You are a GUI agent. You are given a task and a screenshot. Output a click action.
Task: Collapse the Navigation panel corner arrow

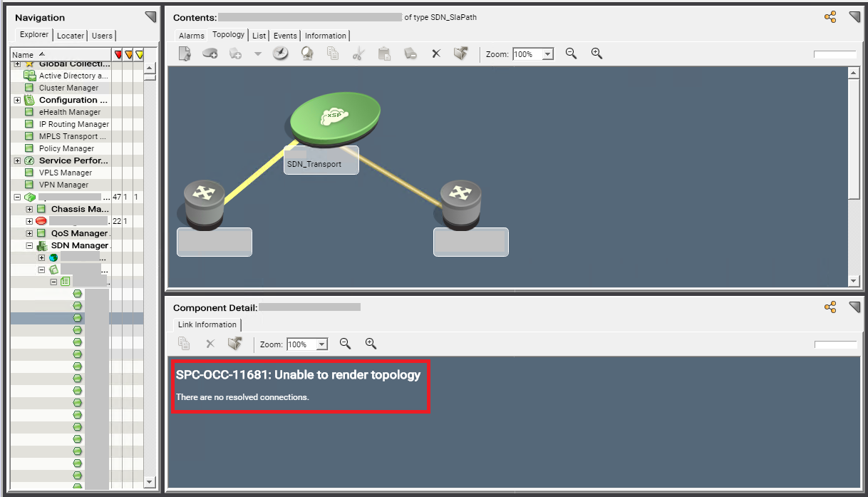150,17
